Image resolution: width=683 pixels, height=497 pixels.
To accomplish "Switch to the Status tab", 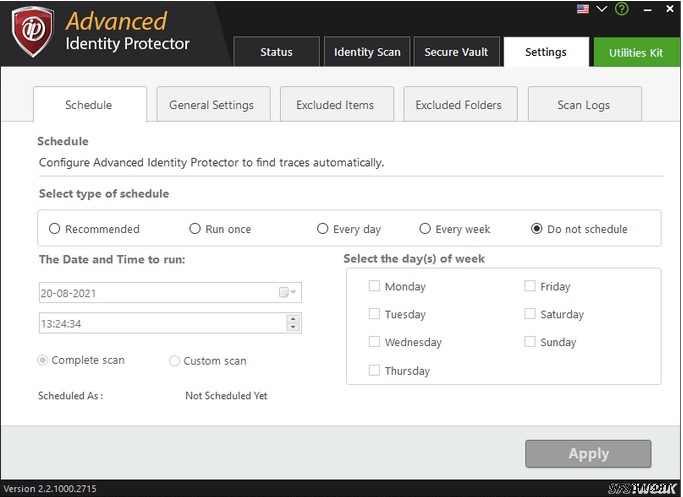I will pyautogui.click(x=276, y=52).
